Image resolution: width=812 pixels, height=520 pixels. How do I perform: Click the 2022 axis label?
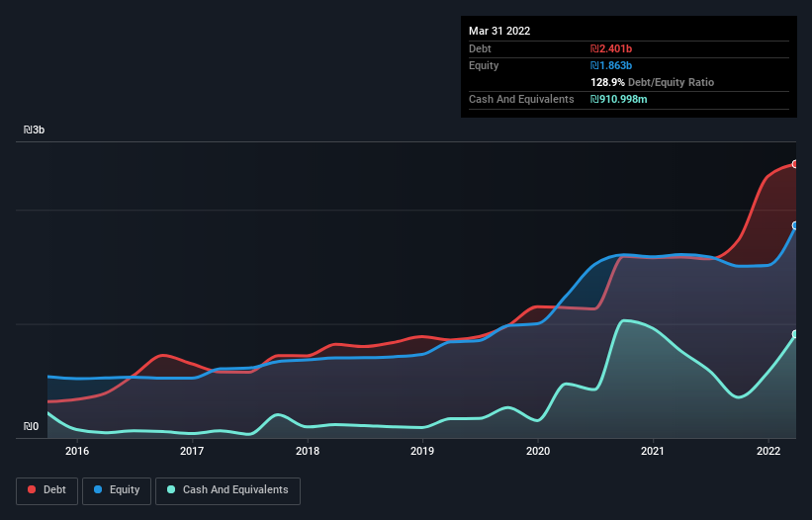[x=768, y=451]
